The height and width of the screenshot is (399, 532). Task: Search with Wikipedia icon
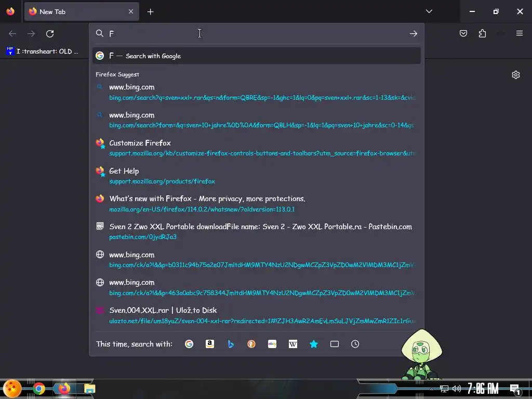click(x=293, y=344)
